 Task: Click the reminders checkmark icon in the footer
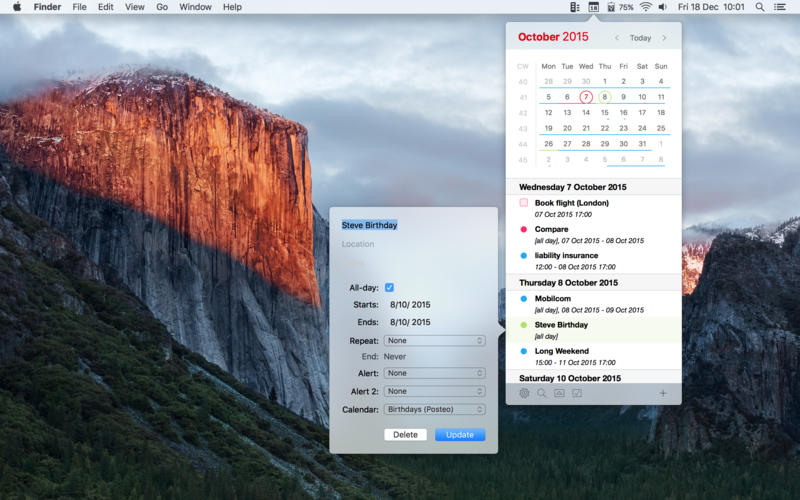pos(577,393)
